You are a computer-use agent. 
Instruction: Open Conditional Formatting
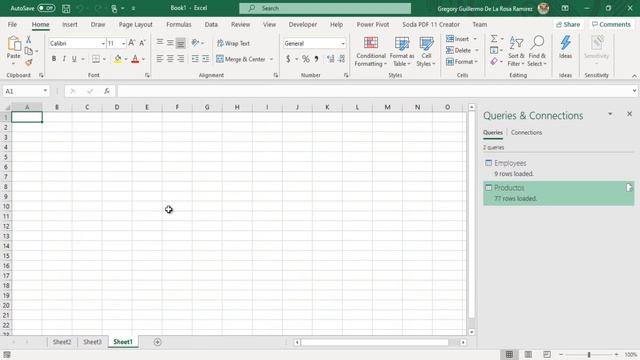click(371, 51)
